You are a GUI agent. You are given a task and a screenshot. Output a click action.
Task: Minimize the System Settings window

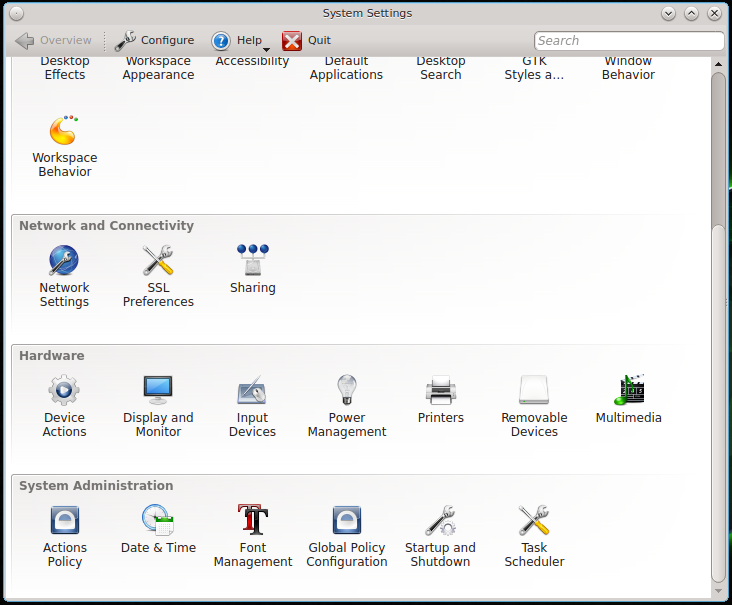(669, 14)
